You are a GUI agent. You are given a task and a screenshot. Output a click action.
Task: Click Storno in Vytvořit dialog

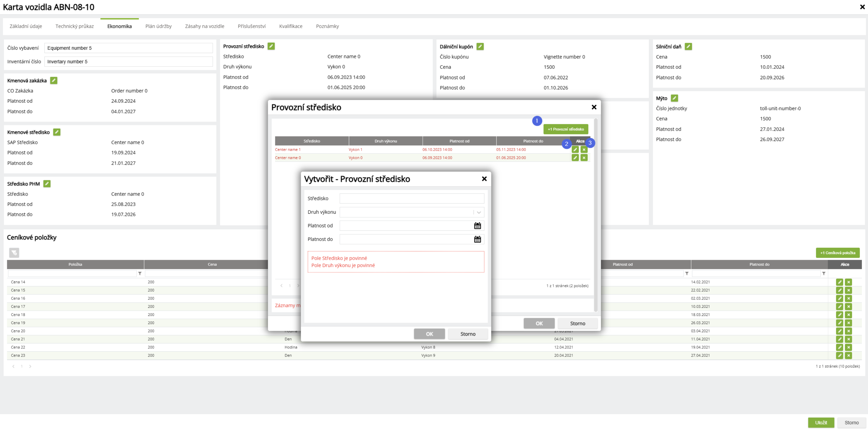coord(468,334)
